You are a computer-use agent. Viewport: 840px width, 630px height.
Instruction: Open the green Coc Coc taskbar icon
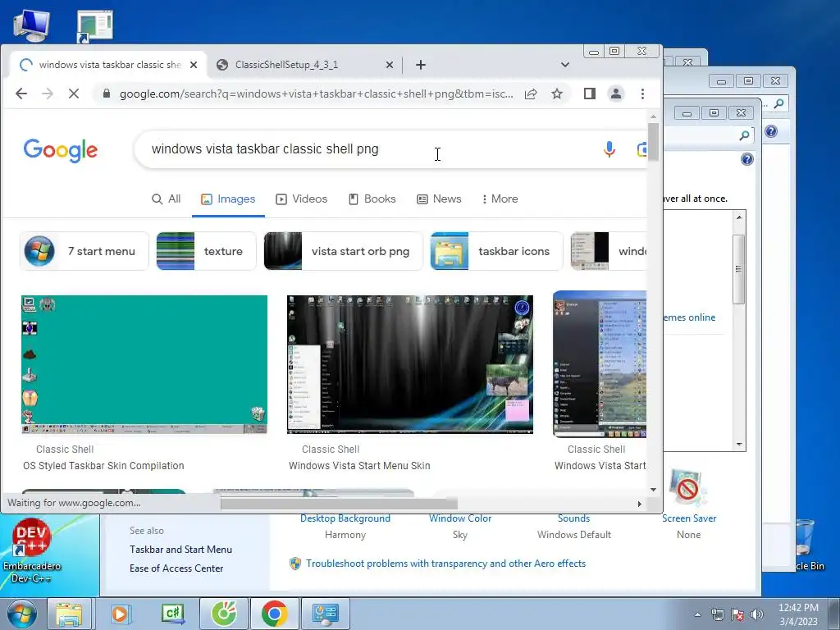click(225, 614)
